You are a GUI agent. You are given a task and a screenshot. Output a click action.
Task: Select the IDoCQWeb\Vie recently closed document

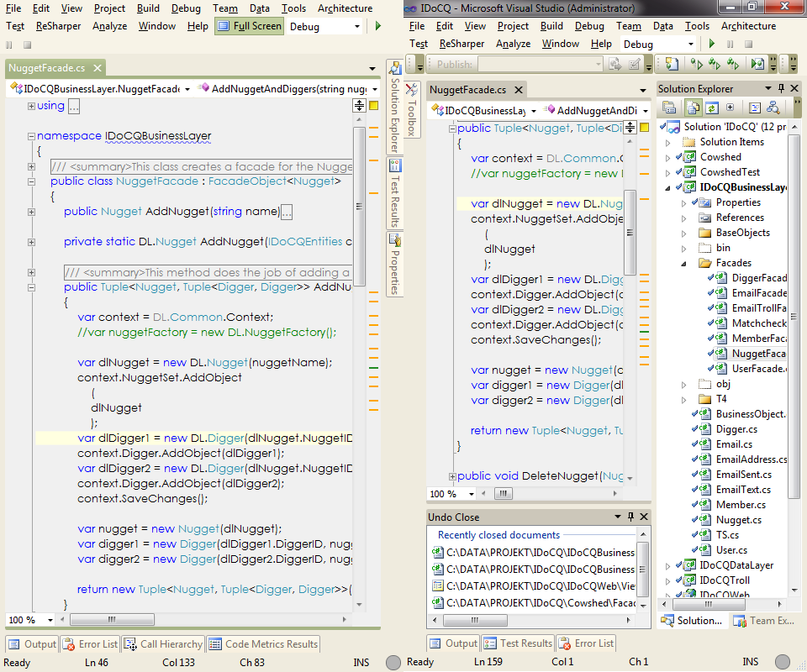[535, 585]
